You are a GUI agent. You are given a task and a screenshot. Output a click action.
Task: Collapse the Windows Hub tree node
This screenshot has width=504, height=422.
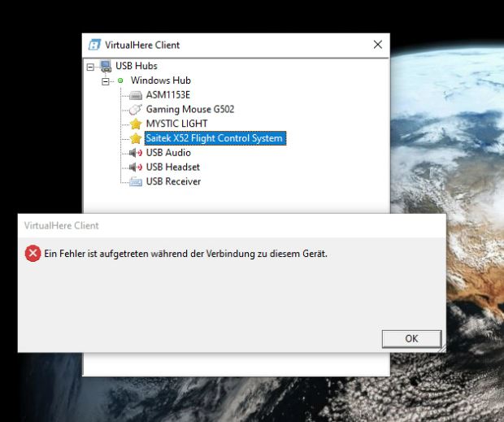[105, 81]
